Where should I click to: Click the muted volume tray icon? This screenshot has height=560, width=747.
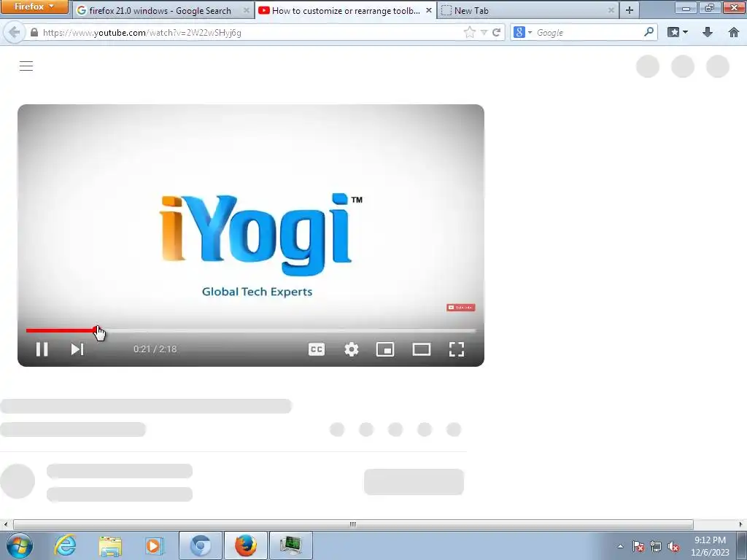(x=673, y=546)
